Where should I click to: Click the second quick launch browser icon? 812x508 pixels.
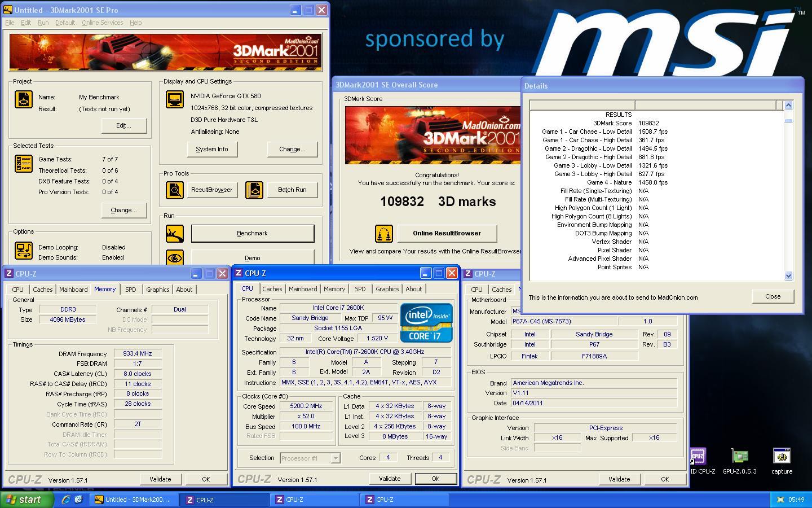coord(78,500)
